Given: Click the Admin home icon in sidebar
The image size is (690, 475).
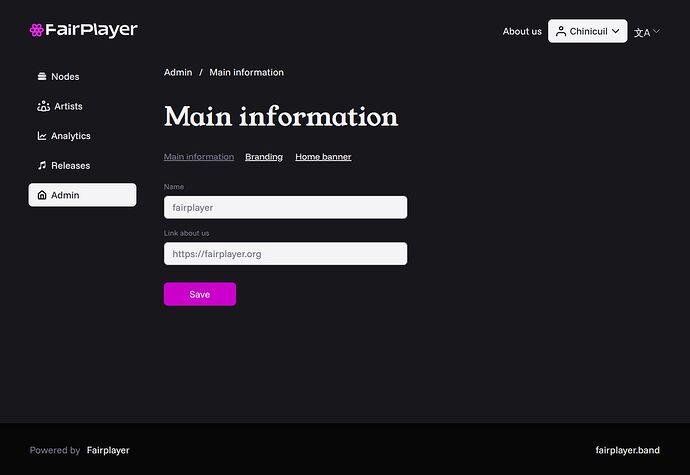Looking at the screenshot, I should point(42,195).
